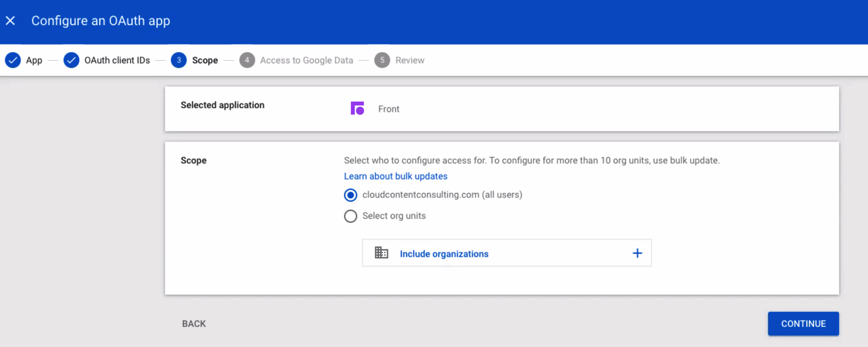Screen dimensions: 868x347
Task: Click the cloudcontentconsulting.com (all users) label
Action: tap(442, 195)
